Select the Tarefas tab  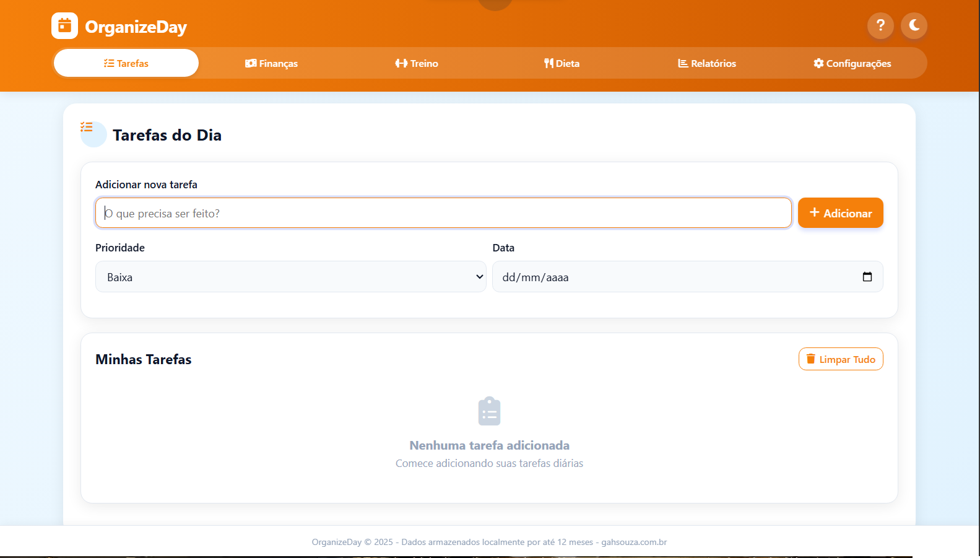click(126, 63)
